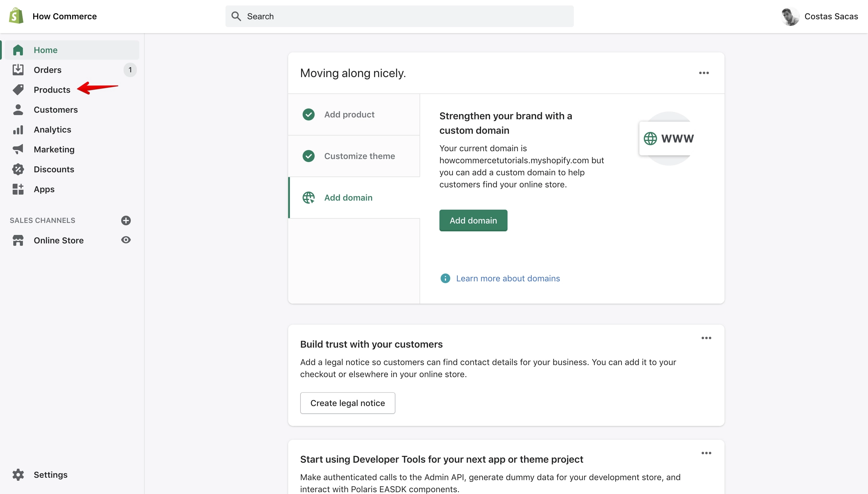This screenshot has width=868, height=494.
Task: Click the Moving along nicely heading
Action: pyautogui.click(x=353, y=73)
